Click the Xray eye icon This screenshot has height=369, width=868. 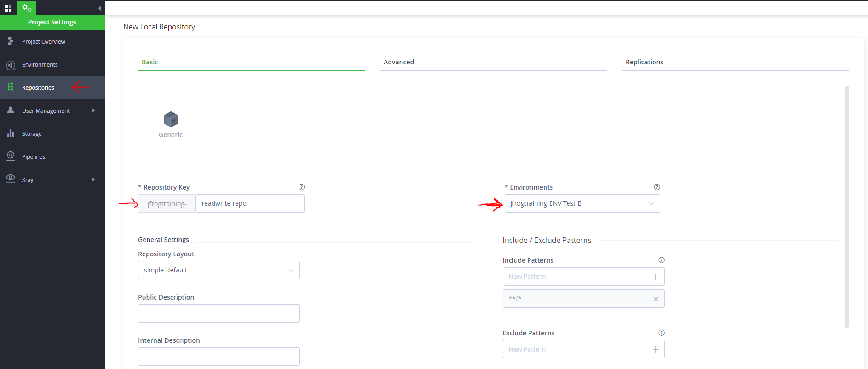11,178
